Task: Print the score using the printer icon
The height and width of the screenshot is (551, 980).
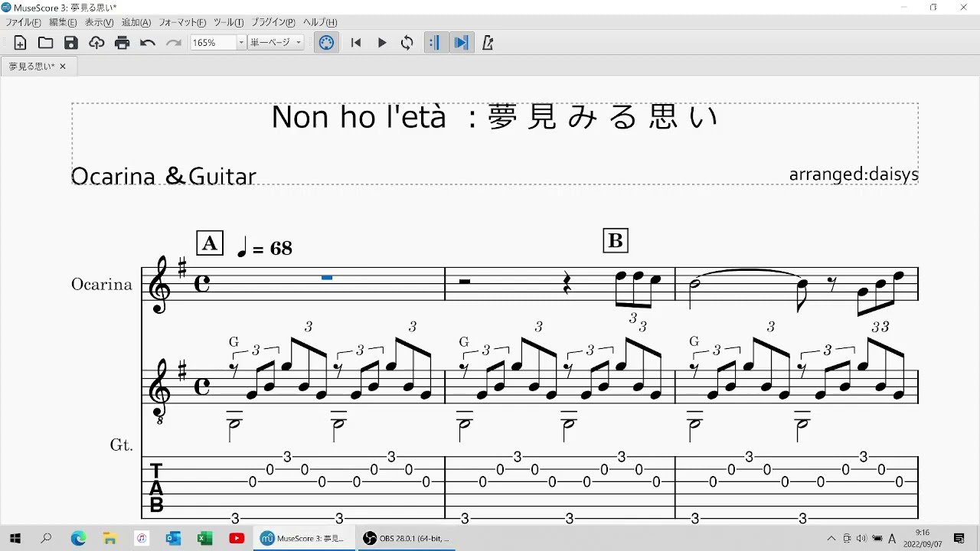Action: (x=122, y=43)
